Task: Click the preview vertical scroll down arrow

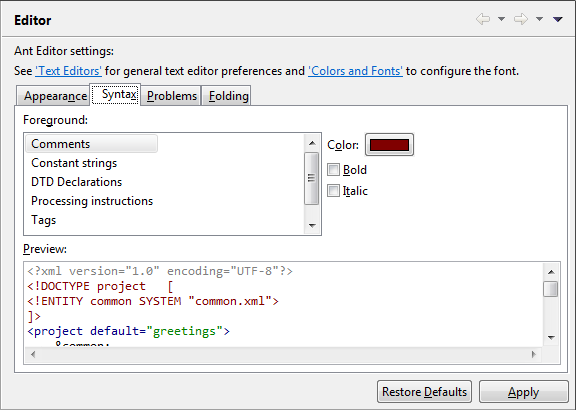Action: 551,337
